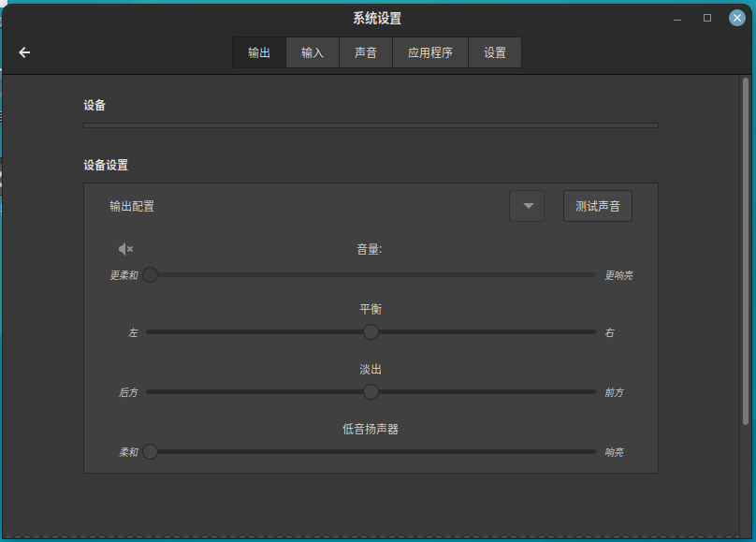Image resolution: width=756 pixels, height=542 pixels.
Task: Open the 应用程序 tab
Action: (430, 52)
